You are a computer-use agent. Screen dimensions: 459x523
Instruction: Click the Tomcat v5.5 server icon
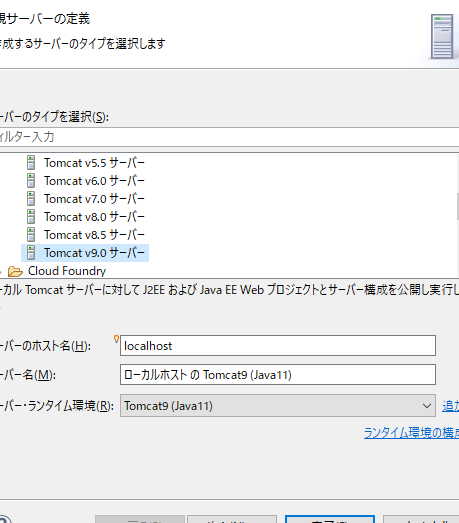31,163
